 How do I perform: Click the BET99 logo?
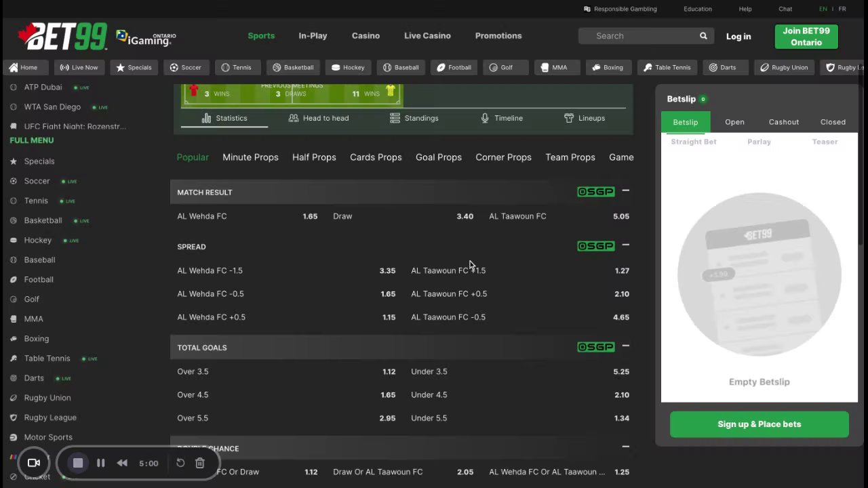[x=62, y=36]
